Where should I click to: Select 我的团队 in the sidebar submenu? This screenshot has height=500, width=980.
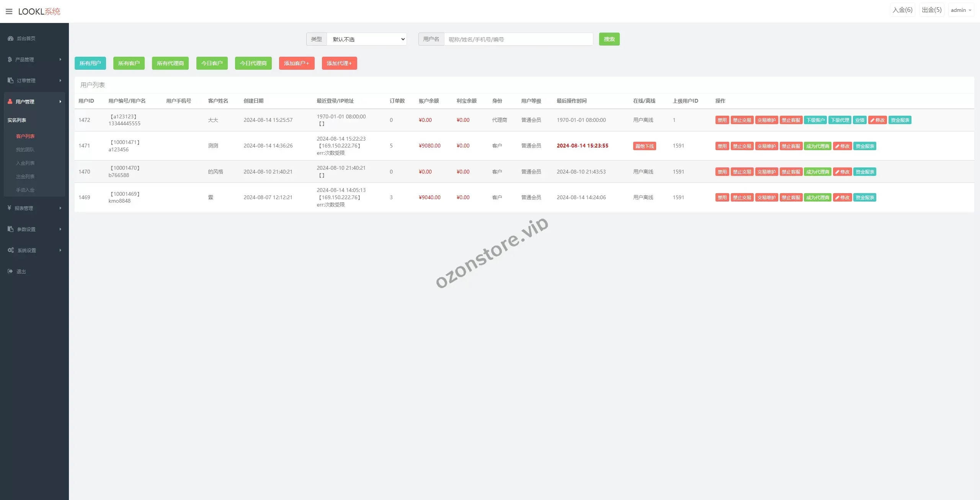coord(25,149)
